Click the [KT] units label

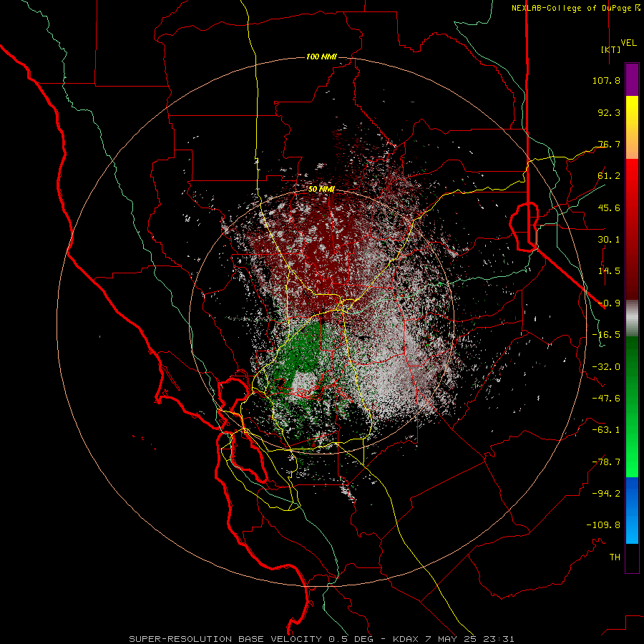[x=610, y=49]
